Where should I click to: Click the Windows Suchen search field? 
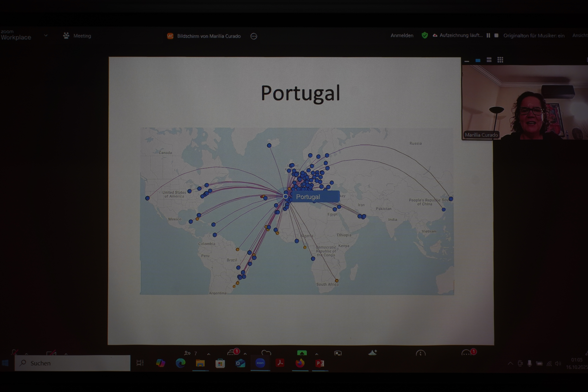(73, 363)
